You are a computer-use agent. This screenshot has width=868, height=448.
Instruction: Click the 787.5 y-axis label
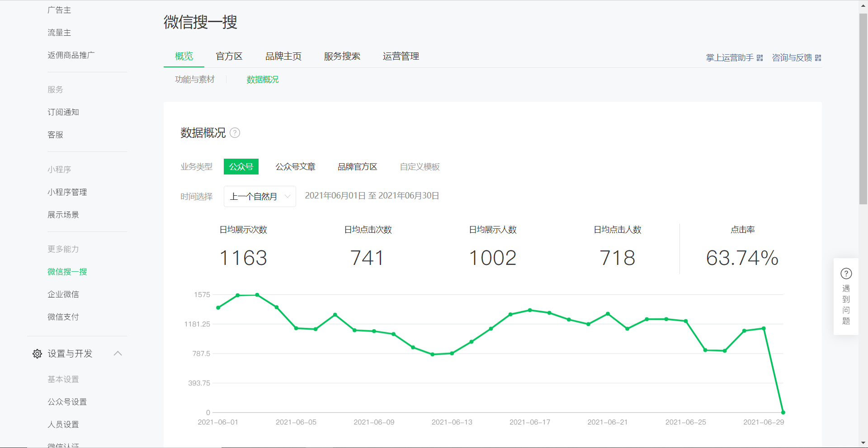[x=201, y=354]
